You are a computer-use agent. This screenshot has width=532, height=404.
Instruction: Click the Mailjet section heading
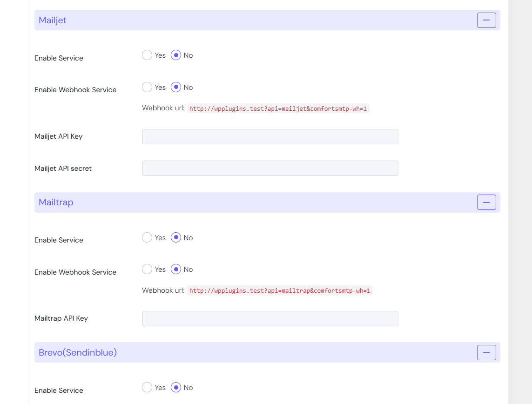point(53,20)
